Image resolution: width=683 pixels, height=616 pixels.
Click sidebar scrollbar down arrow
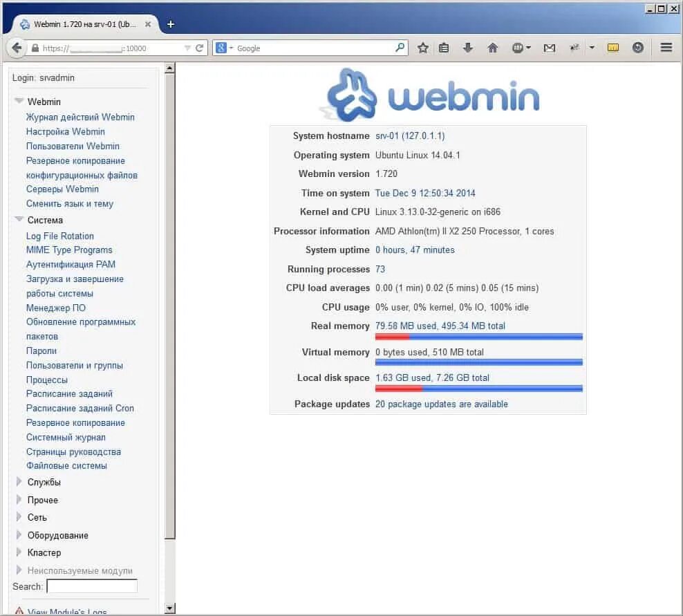(x=170, y=608)
